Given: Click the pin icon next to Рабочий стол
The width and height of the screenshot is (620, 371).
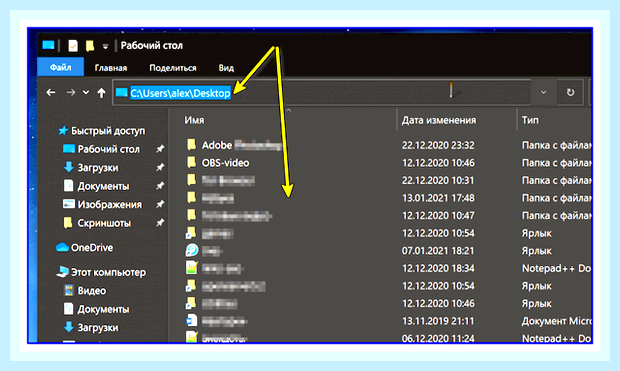Looking at the screenshot, I should click(160, 149).
